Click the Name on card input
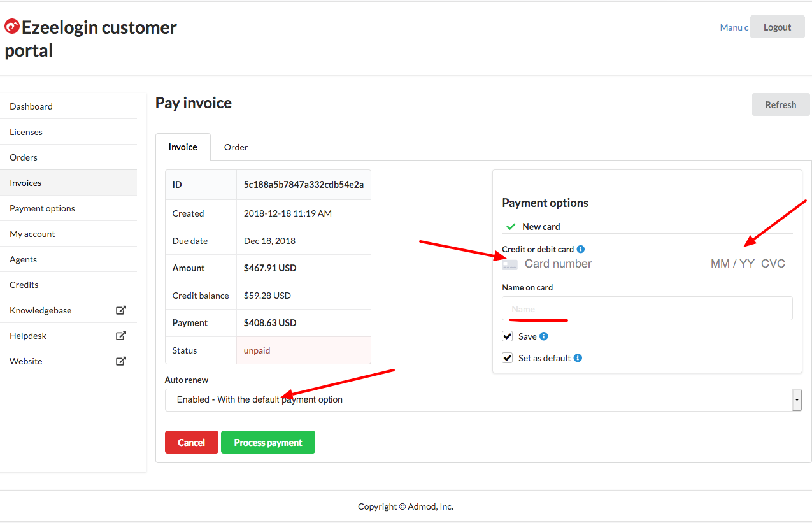 pyautogui.click(x=647, y=308)
